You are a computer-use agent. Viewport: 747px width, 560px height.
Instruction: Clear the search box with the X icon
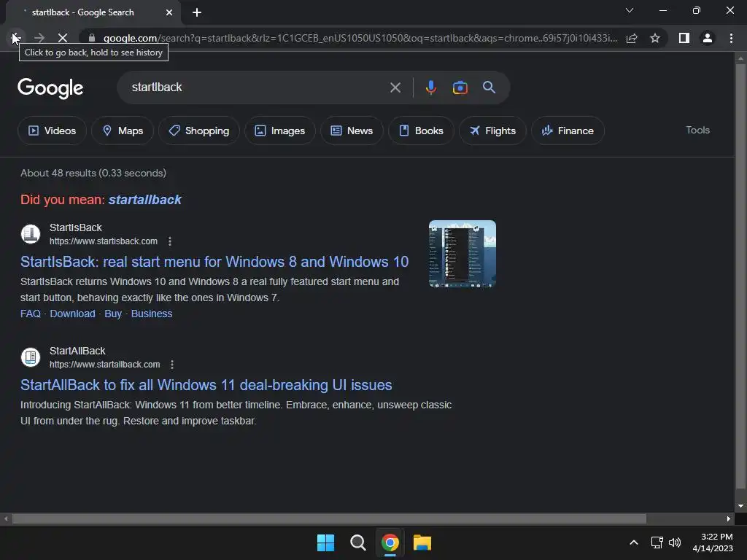[x=395, y=87]
